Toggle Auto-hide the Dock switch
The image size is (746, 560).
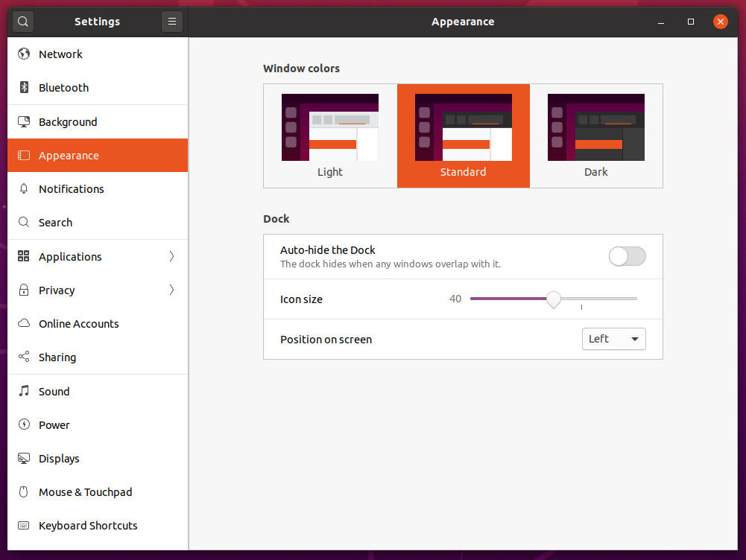627,256
